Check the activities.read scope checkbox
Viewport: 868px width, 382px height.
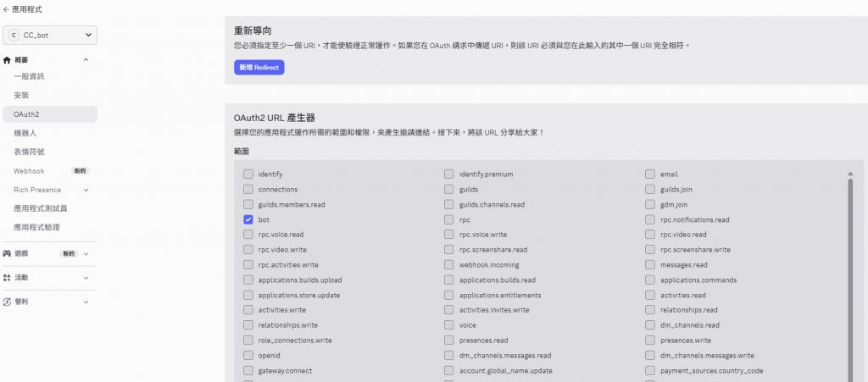click(x=650, y=296)
